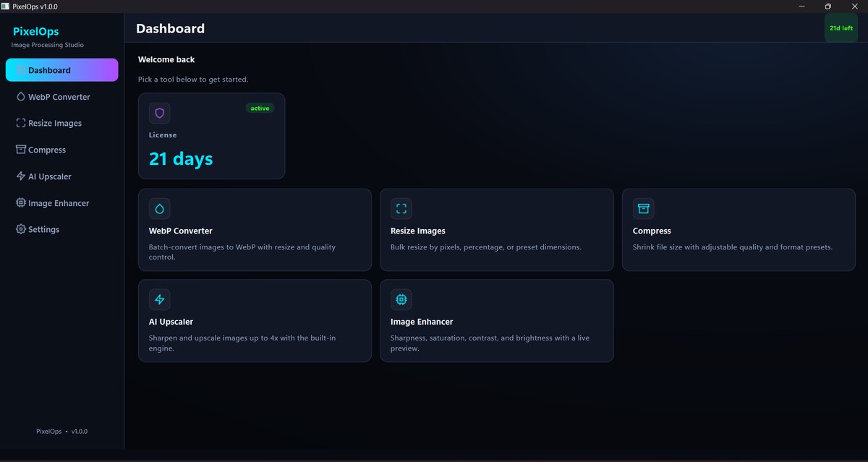Image resolution: width=868 pixels, height=462 pixels.
Task: Click the Resize Images frame icon in sidebar
Action: 21,123
